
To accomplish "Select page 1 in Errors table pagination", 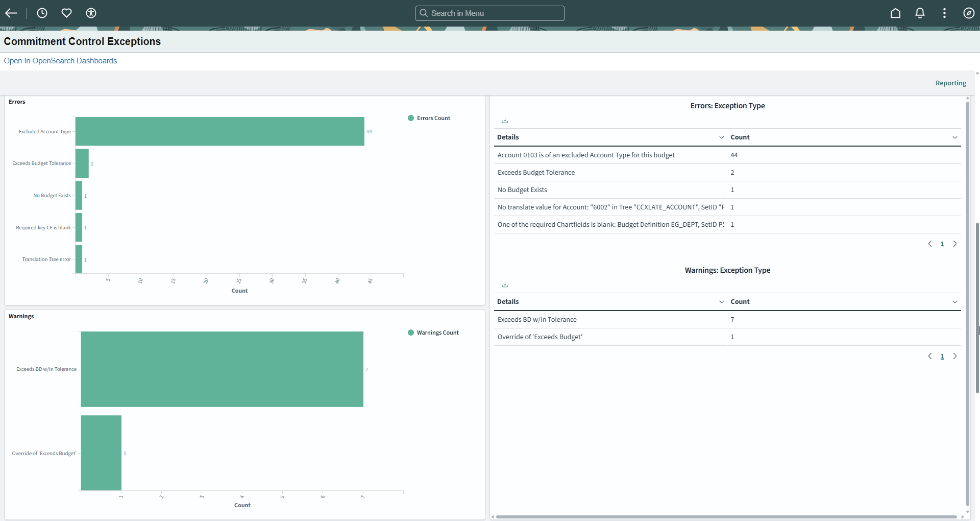I will tap(942, 244).
